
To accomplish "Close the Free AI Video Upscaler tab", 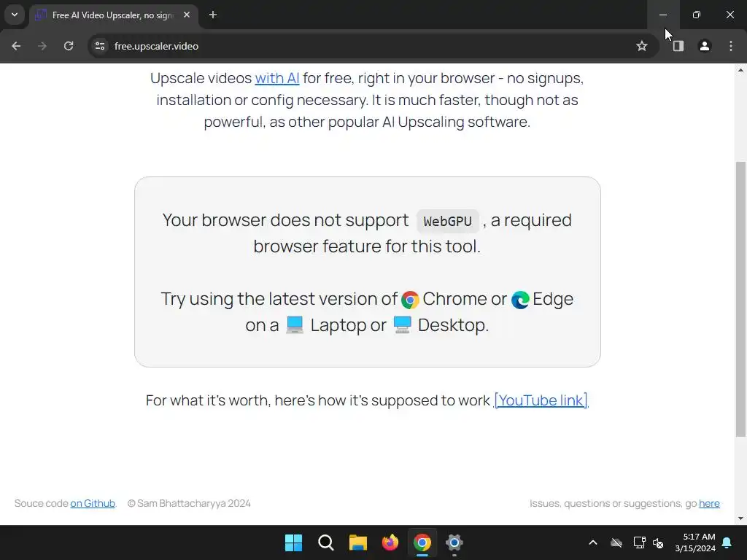I will click(x=187, y=15).
